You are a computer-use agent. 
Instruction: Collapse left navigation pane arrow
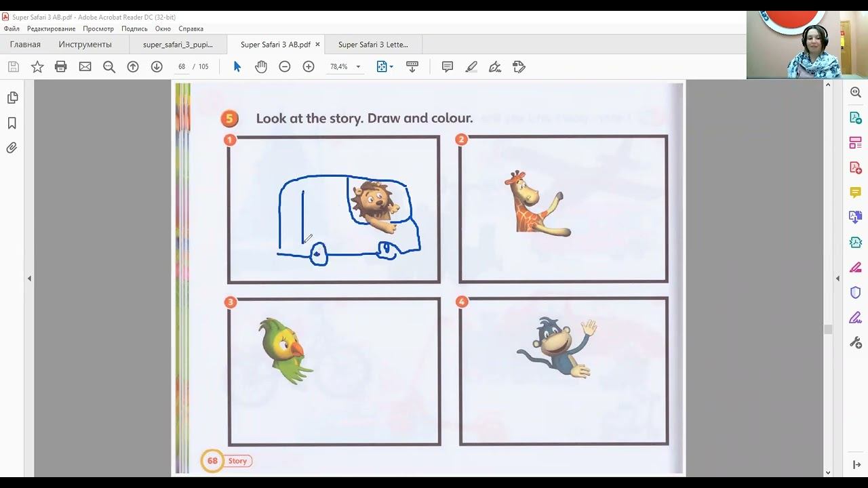click(x=29, y=278)
